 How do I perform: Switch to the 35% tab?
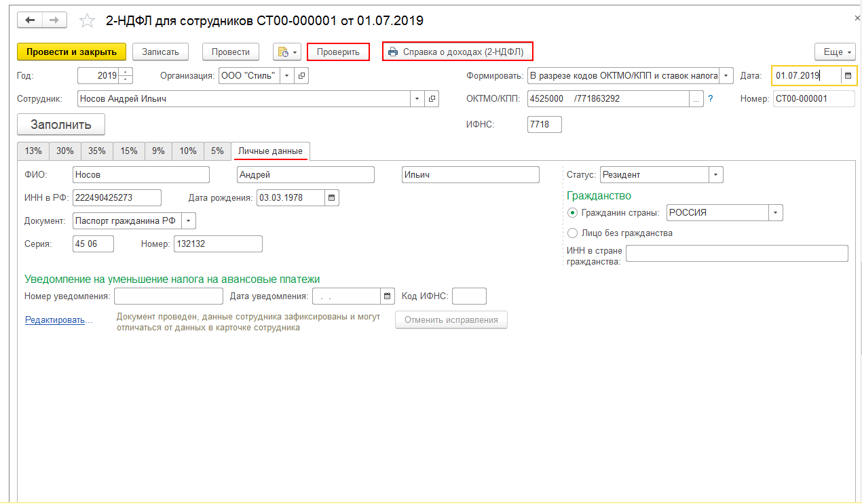(97, 151)
